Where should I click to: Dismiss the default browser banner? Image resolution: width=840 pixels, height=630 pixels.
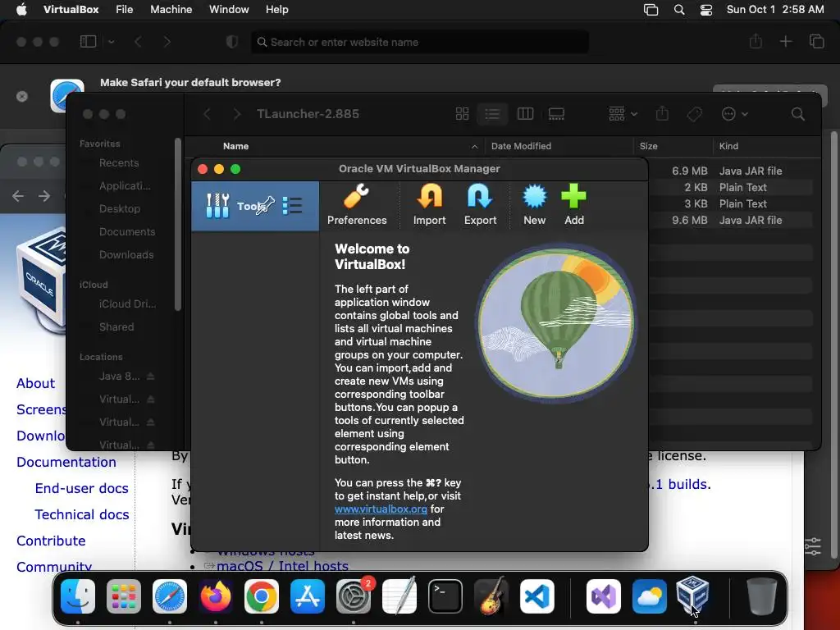point(22,97)
